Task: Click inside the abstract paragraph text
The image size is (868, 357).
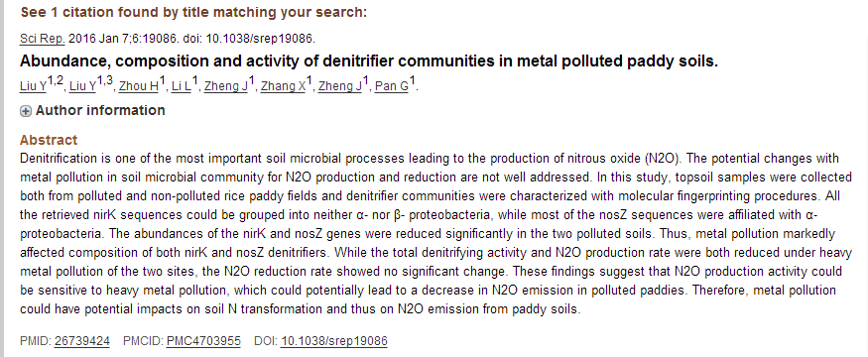Action: point(430,234)
